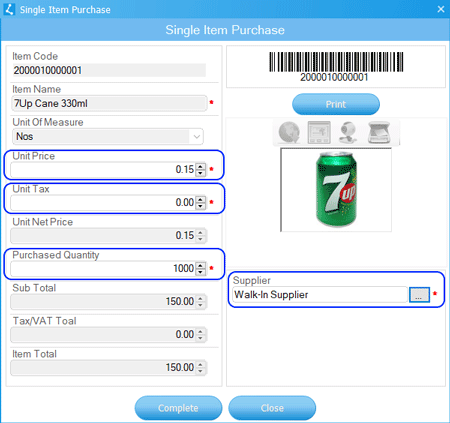Click barcode number 2000010000001 text
450x423 pixels.
click(334, 77)
